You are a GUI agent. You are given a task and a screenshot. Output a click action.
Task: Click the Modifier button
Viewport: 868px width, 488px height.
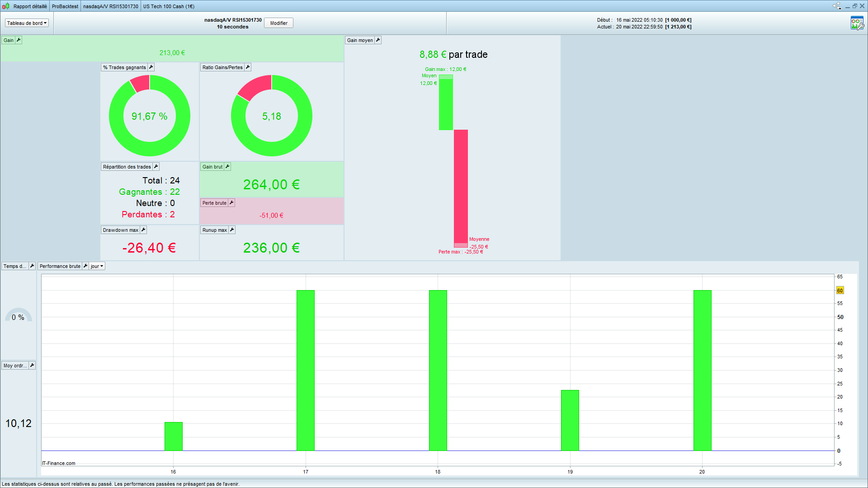[278, 23]
